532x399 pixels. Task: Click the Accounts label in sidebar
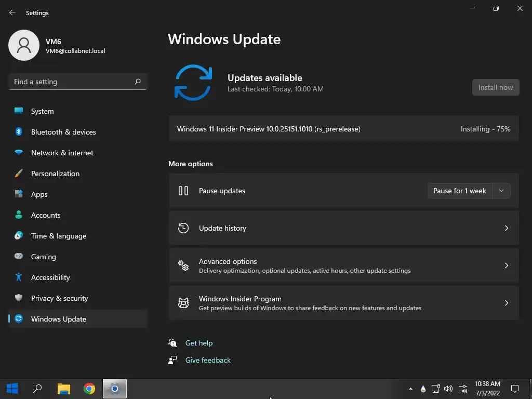point(46,215)
